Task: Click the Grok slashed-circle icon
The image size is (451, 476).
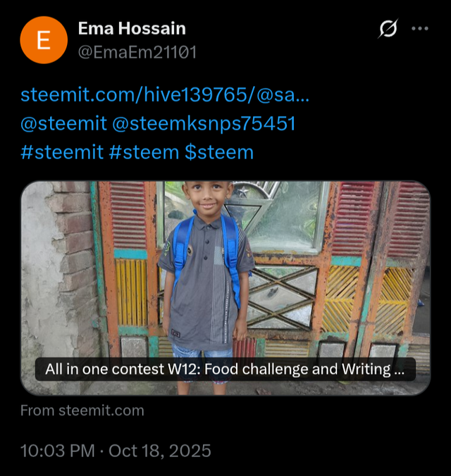Action: (388, 29)
